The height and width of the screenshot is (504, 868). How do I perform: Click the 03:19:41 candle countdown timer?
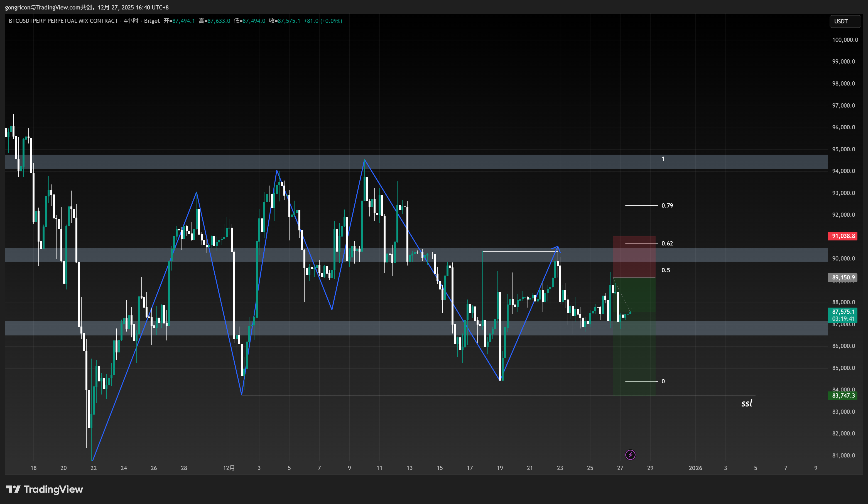coord(843,318)
